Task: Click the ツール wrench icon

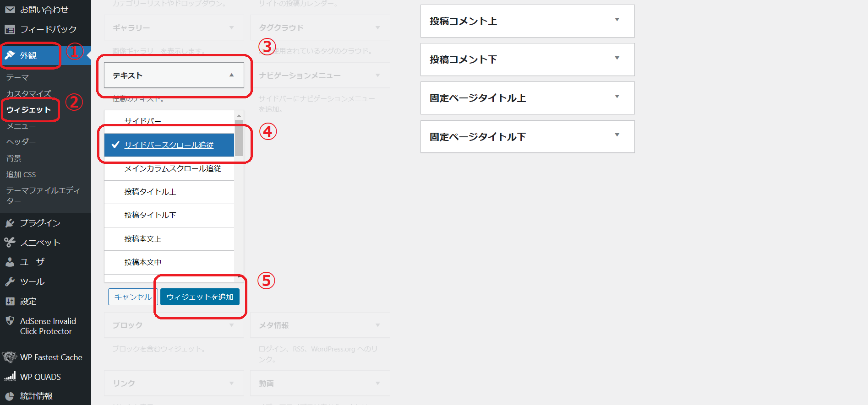Action: click(10, 281)
